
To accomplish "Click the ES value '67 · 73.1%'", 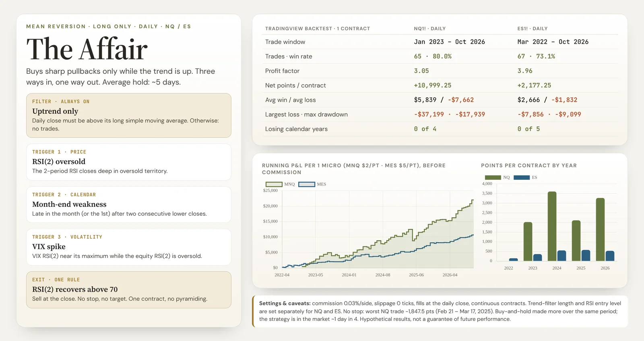I will [x=536, y=56].
